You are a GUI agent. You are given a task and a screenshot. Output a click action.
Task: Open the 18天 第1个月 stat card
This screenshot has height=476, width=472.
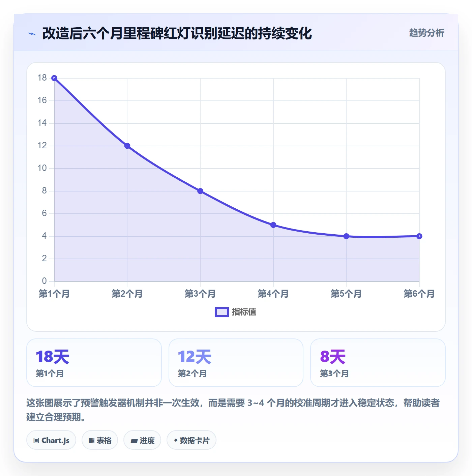click(x=94, y=363)
